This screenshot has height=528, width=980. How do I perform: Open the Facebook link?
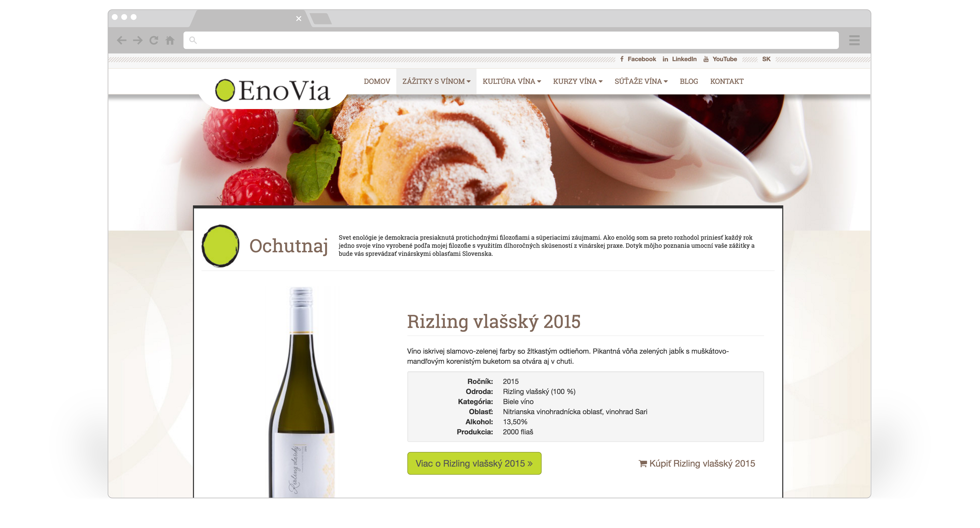pos(638,59)
